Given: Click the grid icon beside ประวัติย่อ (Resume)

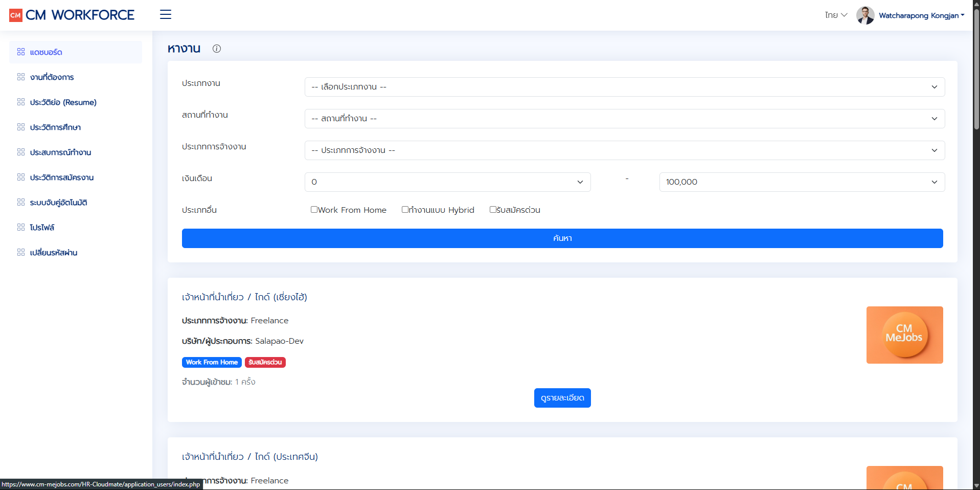Looking at the screenshot, I should (x=21, y=102).
